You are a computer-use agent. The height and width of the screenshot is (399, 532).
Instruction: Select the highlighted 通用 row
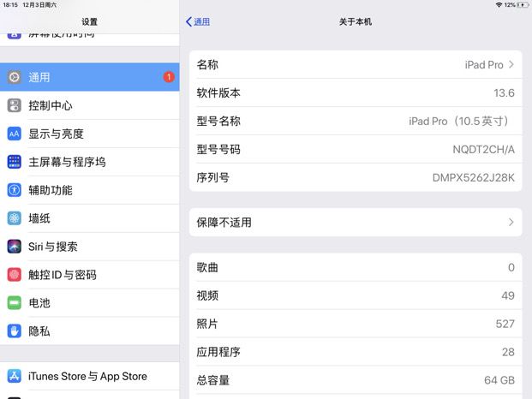[x=90, y=77]
